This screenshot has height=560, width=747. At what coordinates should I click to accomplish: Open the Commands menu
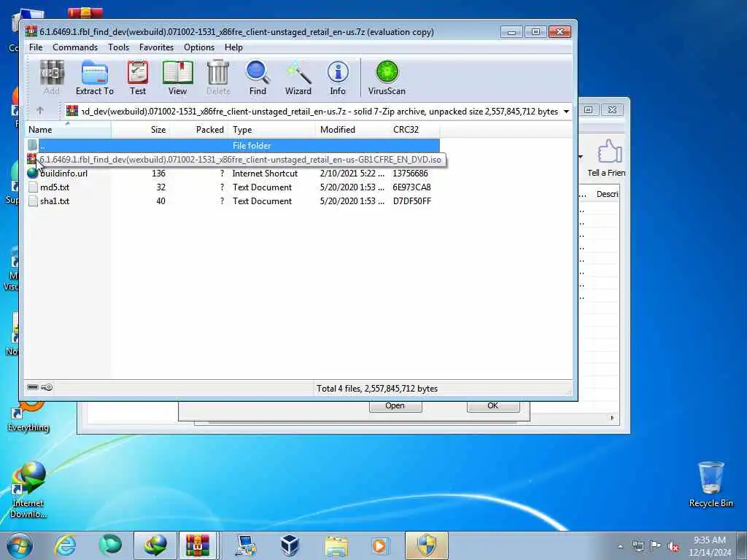click(x=75, y=47)
